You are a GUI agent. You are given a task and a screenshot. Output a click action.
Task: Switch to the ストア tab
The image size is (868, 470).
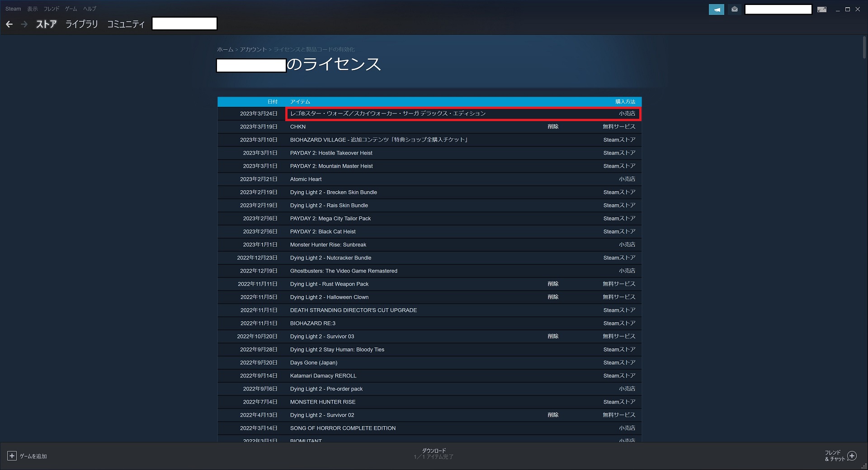click(46, 24)
